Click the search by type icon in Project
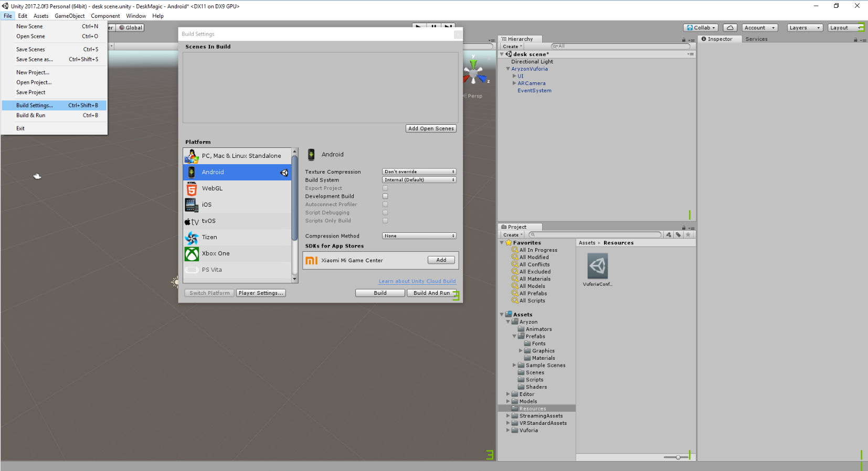The image size is (868, 471). click(669, 234)
